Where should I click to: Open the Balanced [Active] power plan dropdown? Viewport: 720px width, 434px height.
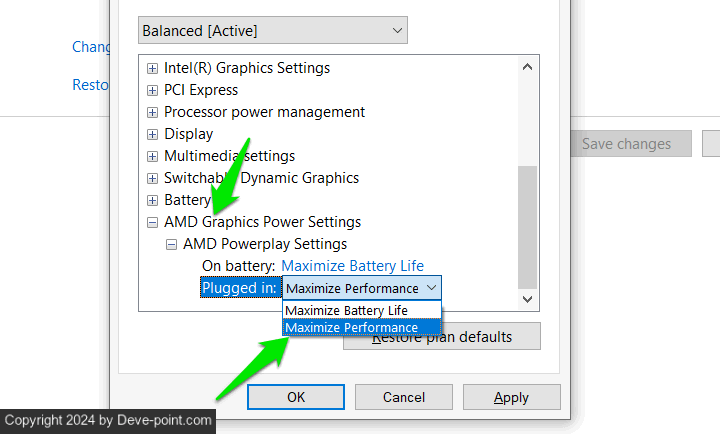[x=272, y=31]
